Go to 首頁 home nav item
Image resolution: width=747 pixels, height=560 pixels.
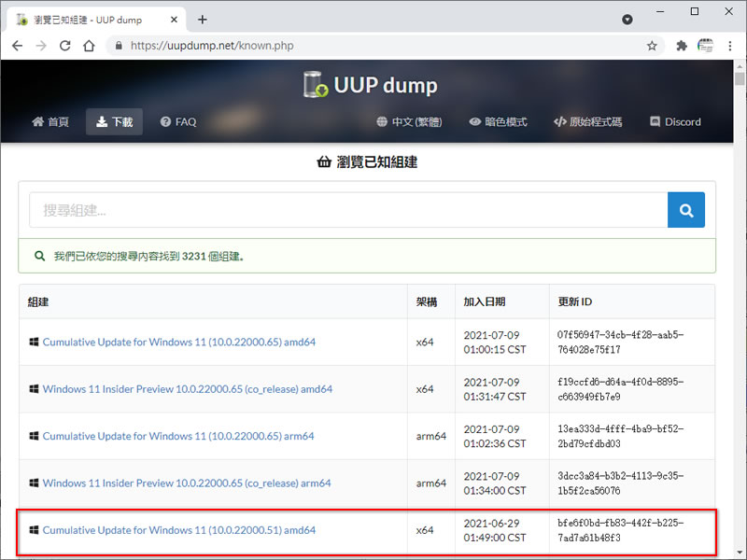[50, 122]
